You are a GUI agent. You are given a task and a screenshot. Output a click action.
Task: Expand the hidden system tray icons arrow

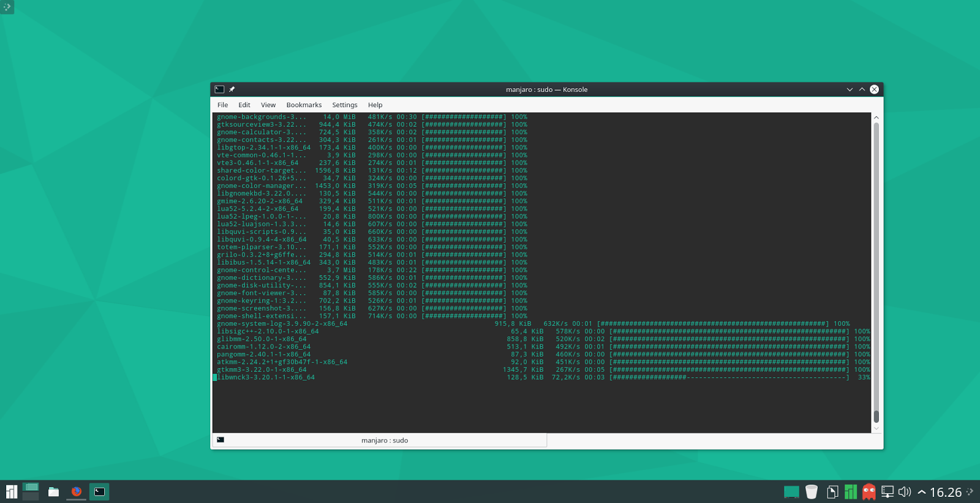tap(921, 492)
